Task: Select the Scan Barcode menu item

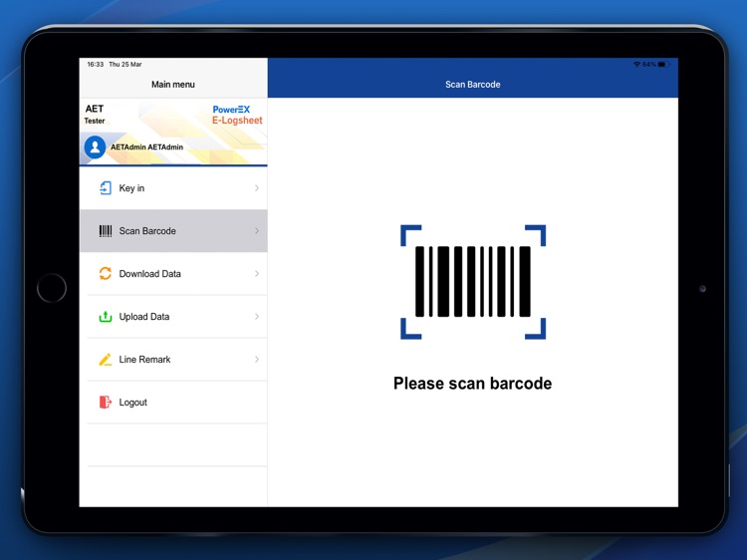Action: [x=173, y=230]
